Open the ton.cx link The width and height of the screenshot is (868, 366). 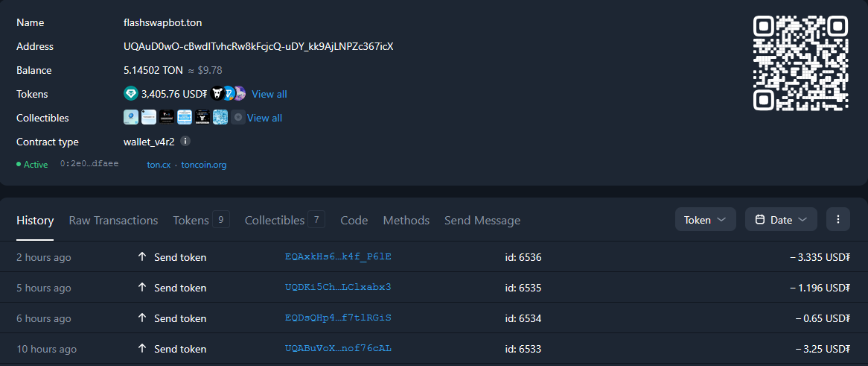click(159, 165)
